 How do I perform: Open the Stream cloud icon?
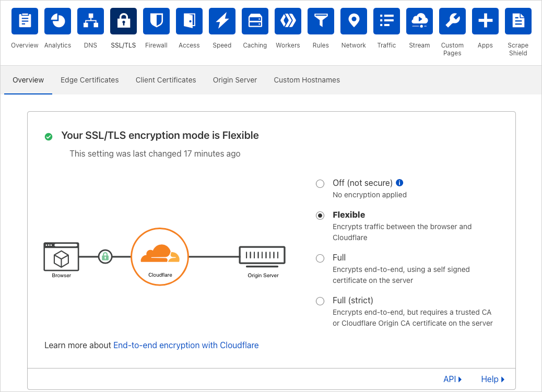(x=419, y=21)
